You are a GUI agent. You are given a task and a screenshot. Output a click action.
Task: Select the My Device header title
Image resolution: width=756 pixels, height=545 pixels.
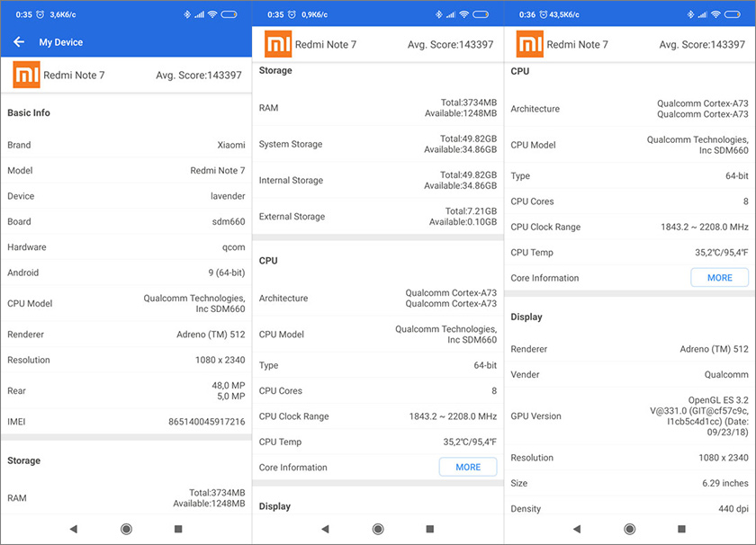[x=61, y=42]
